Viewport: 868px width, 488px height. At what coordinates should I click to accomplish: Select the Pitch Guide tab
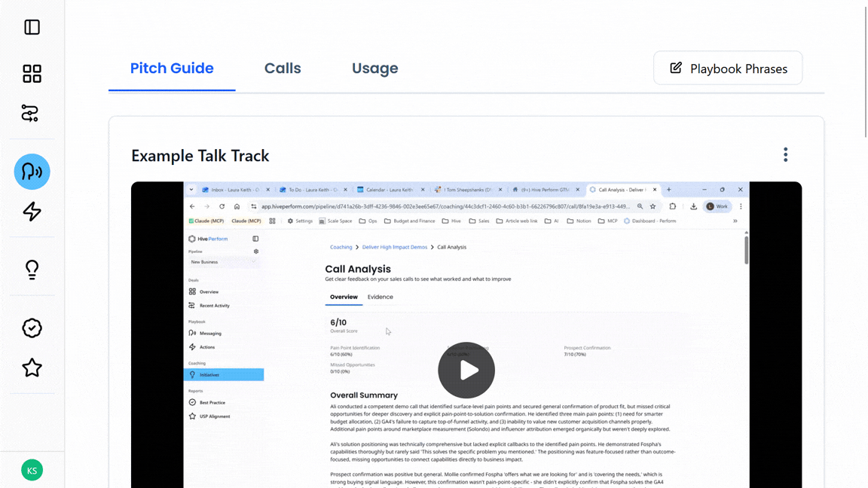tap(172, 69)
